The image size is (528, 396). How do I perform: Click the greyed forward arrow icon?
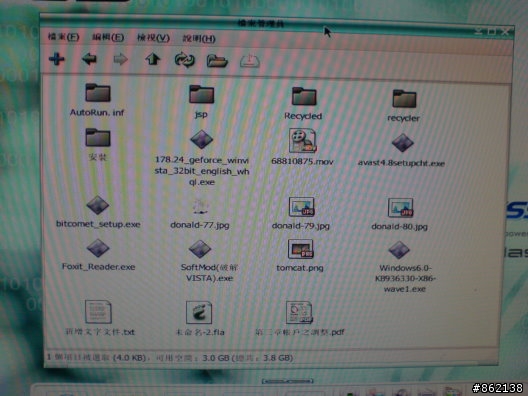coord(120,60)
